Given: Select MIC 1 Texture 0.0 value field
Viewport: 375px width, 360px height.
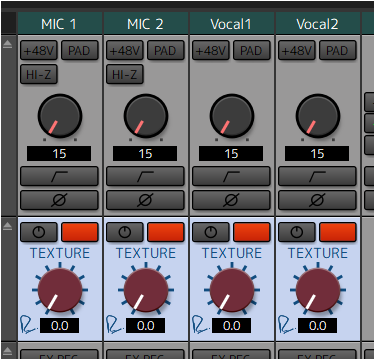Looking at the screenshot, I should 60,326.
